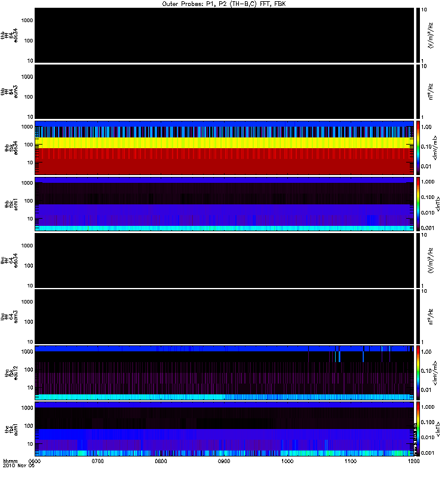Click the 'thb fbk edc34' y-axis label
The height and width of the screenshot is (478, 448).
point(11,148)
